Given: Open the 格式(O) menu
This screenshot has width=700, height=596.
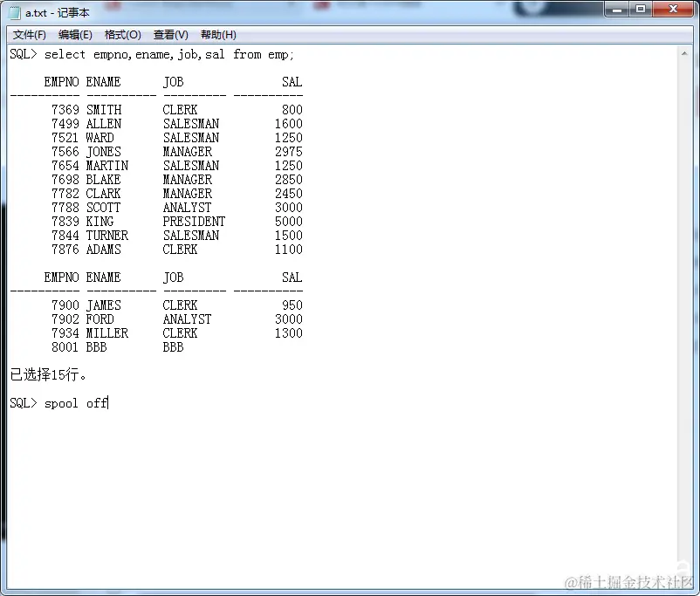Looking at the screenshot, I should [x=123, y=35].
